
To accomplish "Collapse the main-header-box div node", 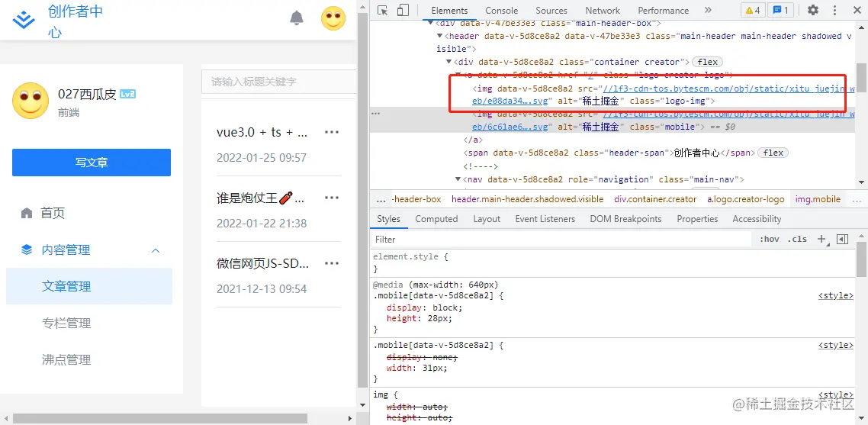I will tap(430, 24).
